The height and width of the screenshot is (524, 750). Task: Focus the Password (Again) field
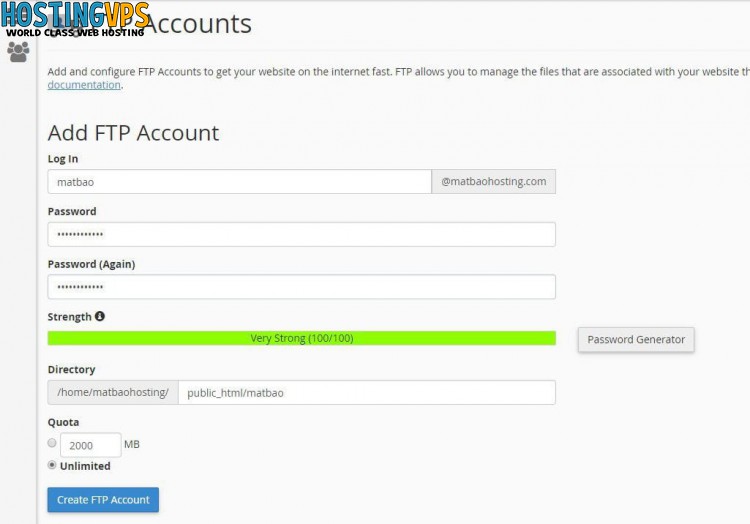[301, 287]
